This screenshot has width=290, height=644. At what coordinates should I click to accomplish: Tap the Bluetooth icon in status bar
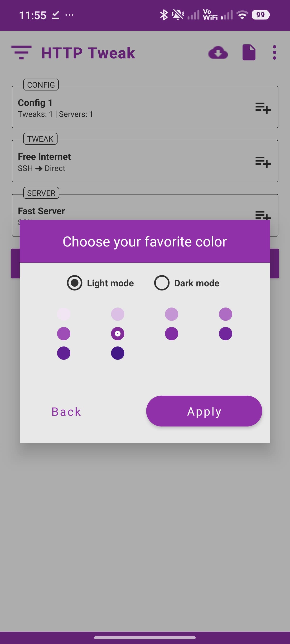tap(164, 15)
